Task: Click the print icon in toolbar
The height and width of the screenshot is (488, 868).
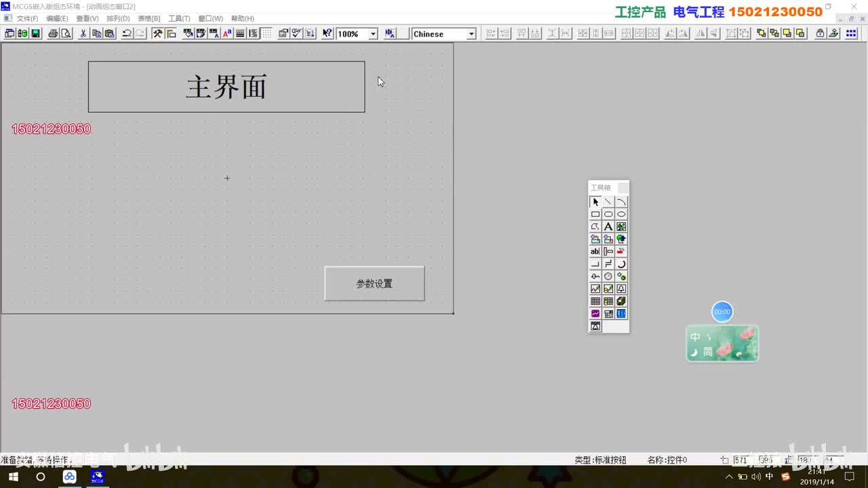Action: (53, 33)
